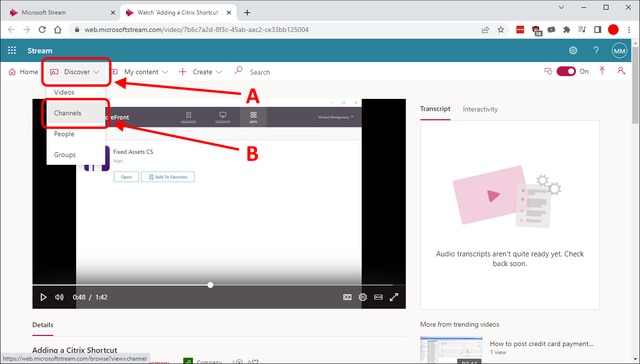Enter fullscreen with the expand arrows icon

pos(394,297)
